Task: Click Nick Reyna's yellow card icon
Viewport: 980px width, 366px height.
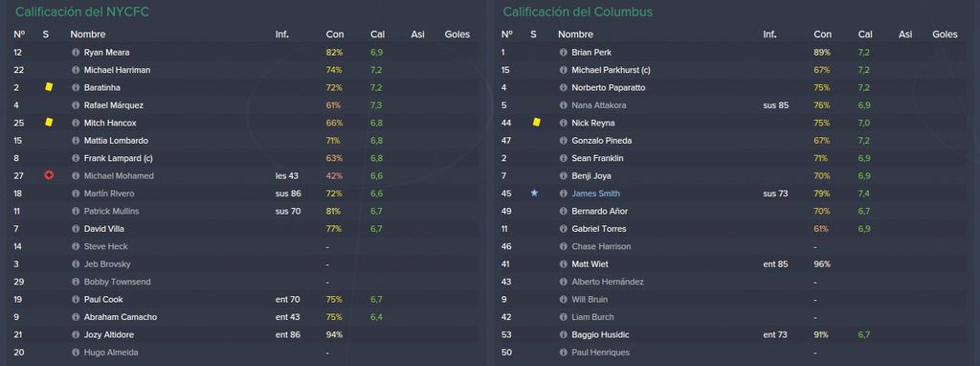Action: click(x=536, y=123)
